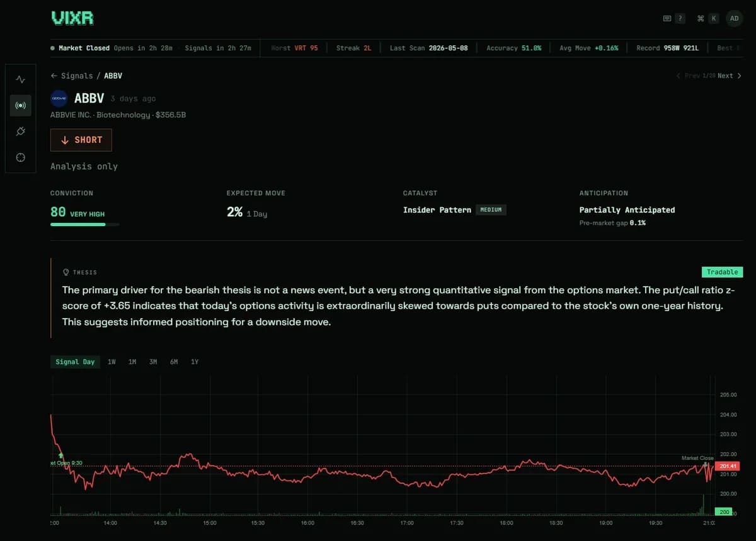Click the Market Close chart marker
This screenshot has width=756, height=541.
point(697,458)
